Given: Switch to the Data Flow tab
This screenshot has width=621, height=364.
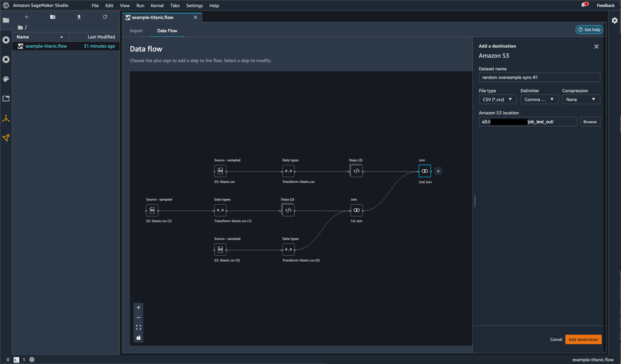Looking at the screenshot, I should point(167,31).
